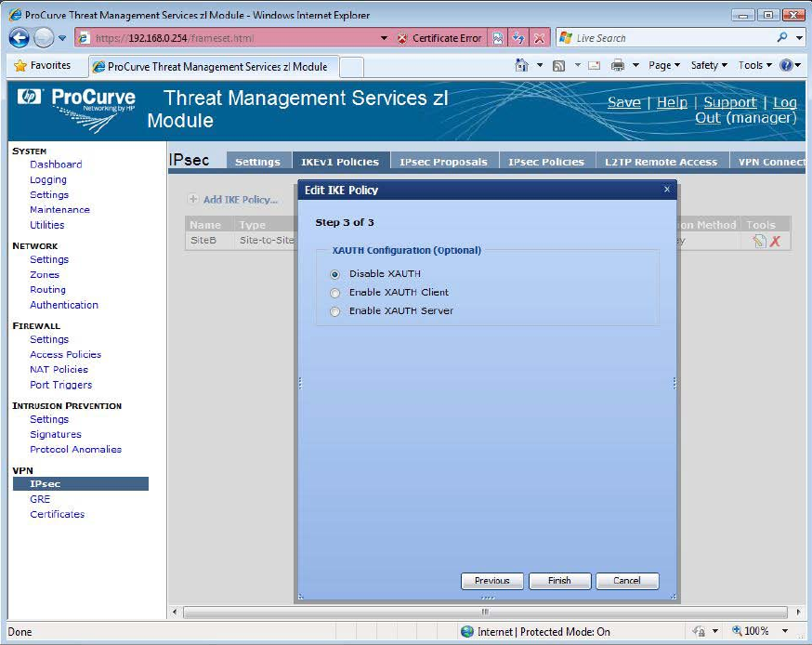Switch to the IPsec Proposals tab
The height and width of the screenshot is (645, 812).
[x=443, y=162]
